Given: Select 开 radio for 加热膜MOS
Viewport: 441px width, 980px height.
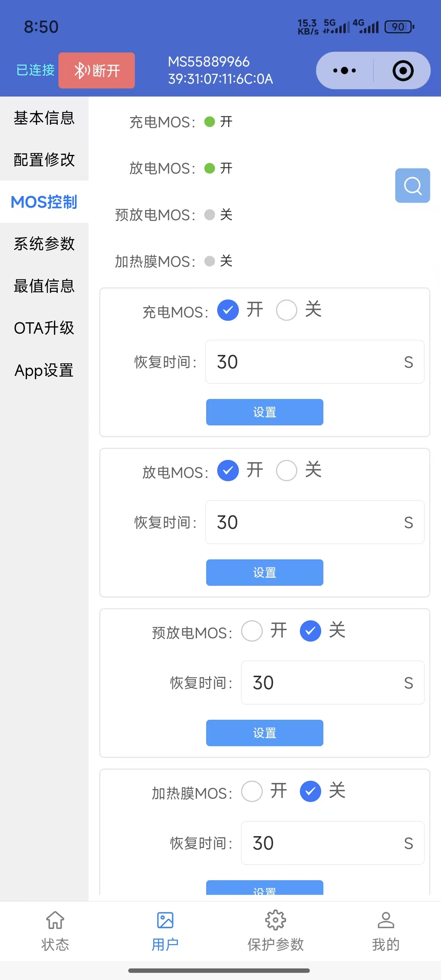Looking at the screenshot, I should (252, 791).
